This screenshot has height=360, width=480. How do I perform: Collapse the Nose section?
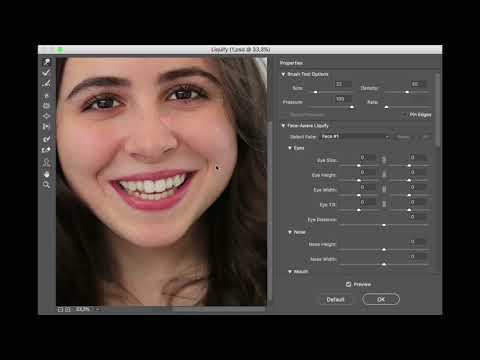pos(290,232)
